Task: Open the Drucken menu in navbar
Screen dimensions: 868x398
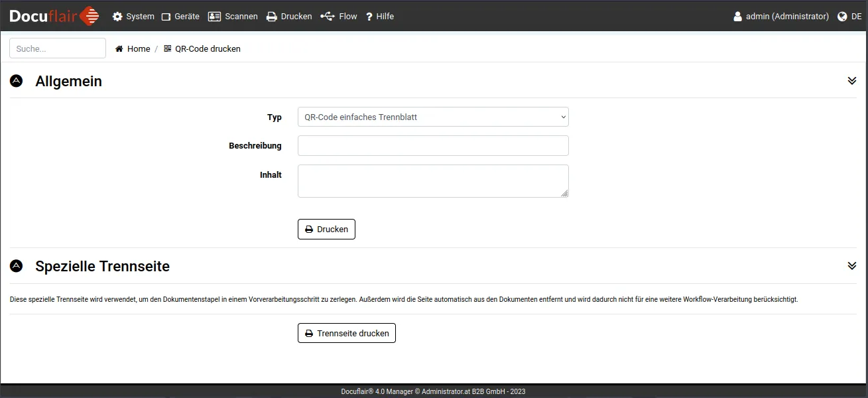Action: click(x=289, y=17)
